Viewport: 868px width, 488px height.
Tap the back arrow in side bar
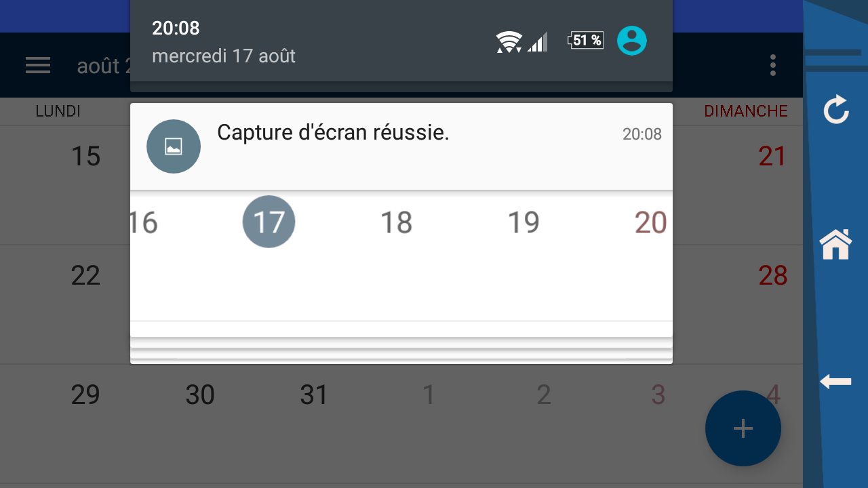point(835,382)
